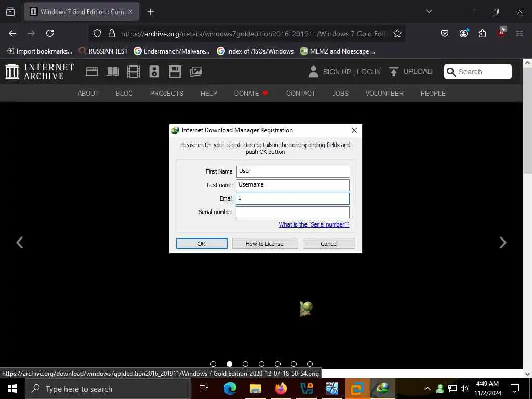Click the Windows Start button
Viewport: 532px width, 399px height.
tap(12, 389)
